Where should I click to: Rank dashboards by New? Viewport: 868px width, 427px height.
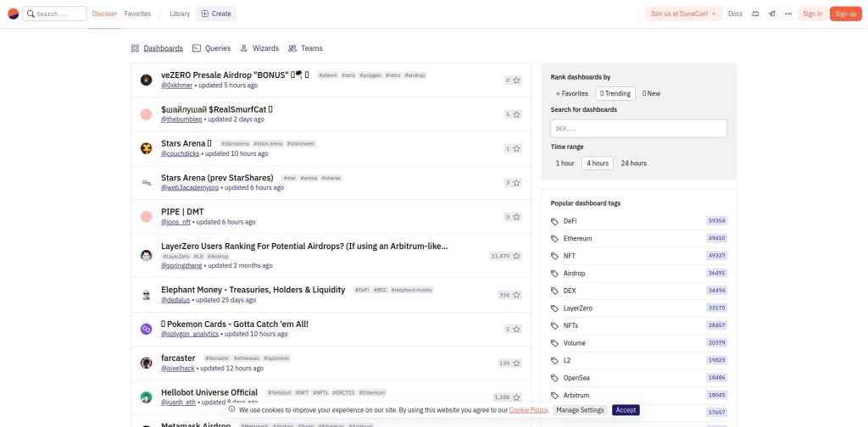click(652, 93)
